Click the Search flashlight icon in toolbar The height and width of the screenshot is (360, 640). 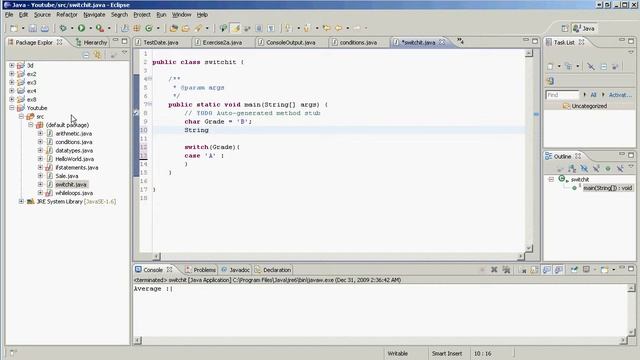pyautogui.click(x=198, y=28)
